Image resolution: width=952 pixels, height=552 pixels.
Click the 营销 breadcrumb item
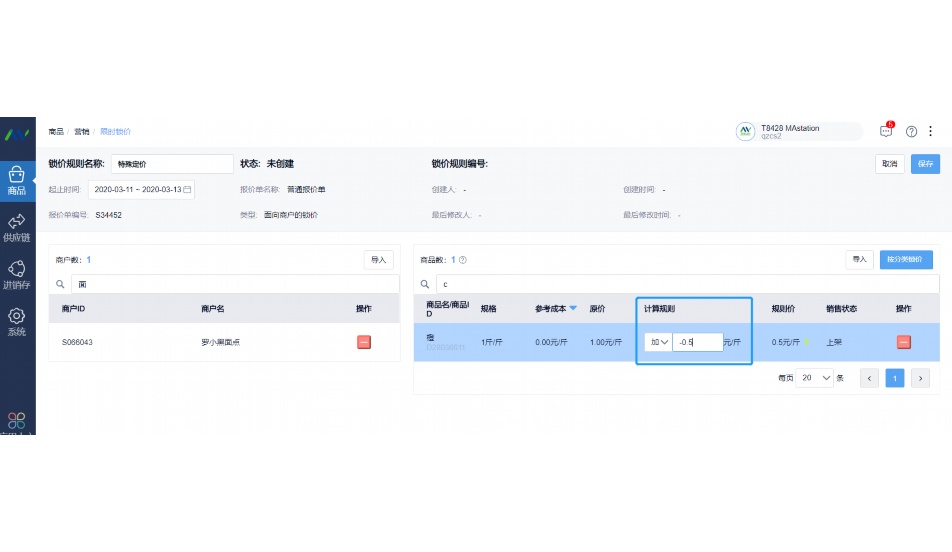(x=81, y=132)
